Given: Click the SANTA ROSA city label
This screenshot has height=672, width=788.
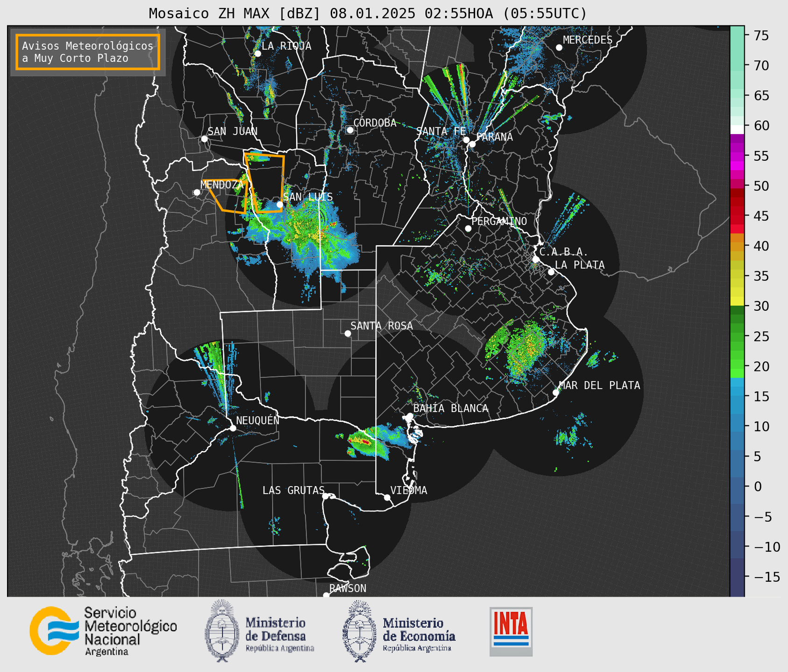Looking at the screenshot, I should pos(382,326).
